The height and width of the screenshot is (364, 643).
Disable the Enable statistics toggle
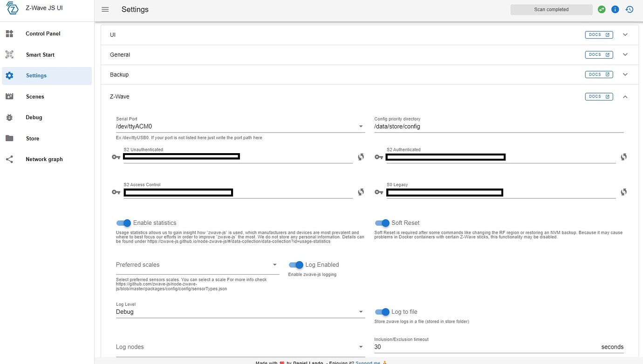123,223
